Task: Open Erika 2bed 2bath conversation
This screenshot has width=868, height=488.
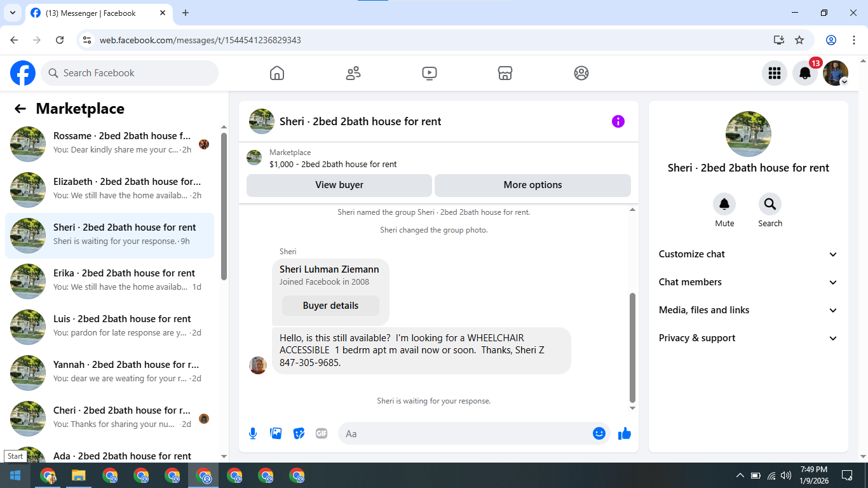Action: tap(109, 281)
